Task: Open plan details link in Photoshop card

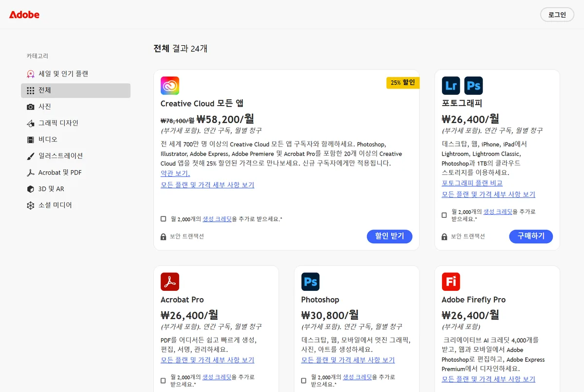Action: (x=348, y=360)
